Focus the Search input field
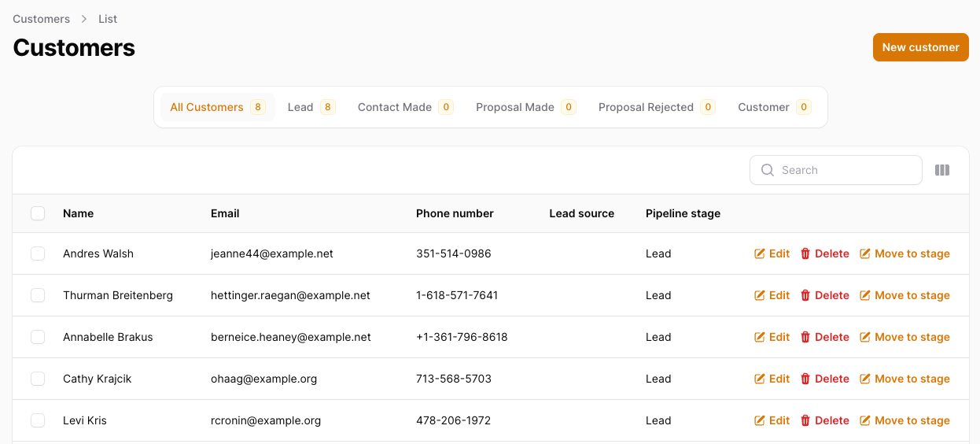Image resolution: width=980 pixels, height=444 pixels. pos(836,170)
